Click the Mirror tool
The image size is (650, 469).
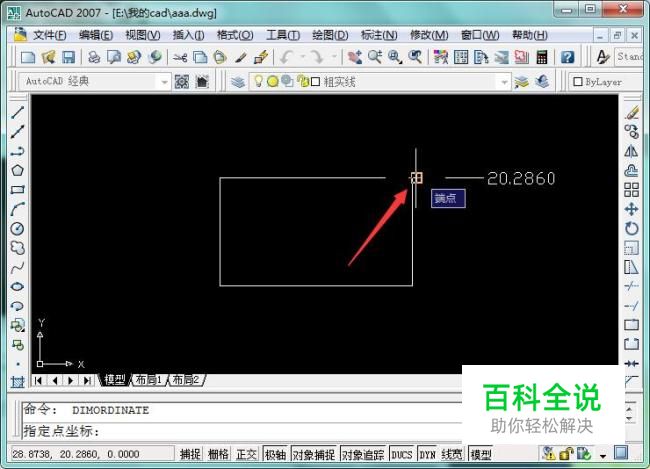pos(632,151)
